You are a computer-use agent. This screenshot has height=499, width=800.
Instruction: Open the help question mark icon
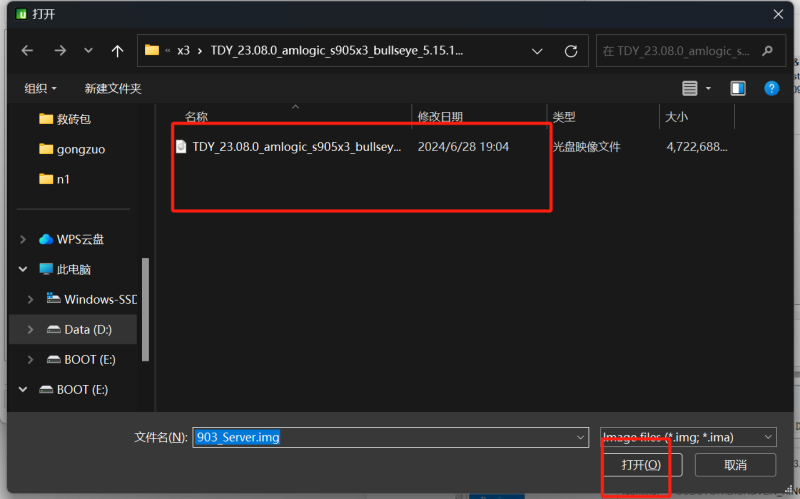771,88
